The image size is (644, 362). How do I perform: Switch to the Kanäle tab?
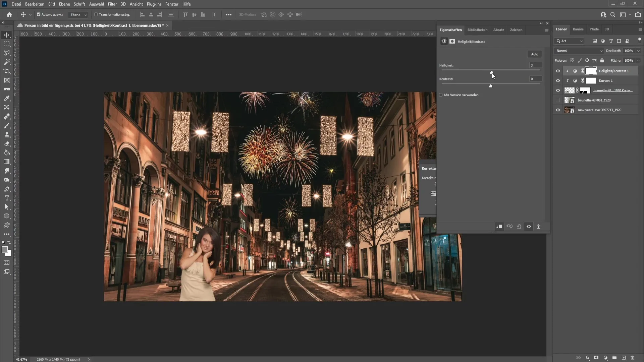tap(578, 29)
